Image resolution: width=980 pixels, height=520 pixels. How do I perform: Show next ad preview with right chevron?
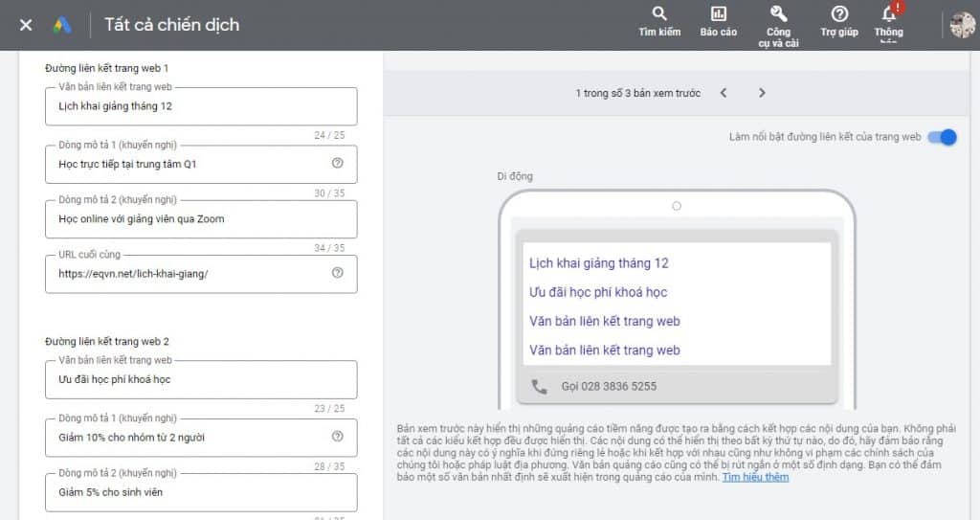pyautogui.click(x=761, y=93)
